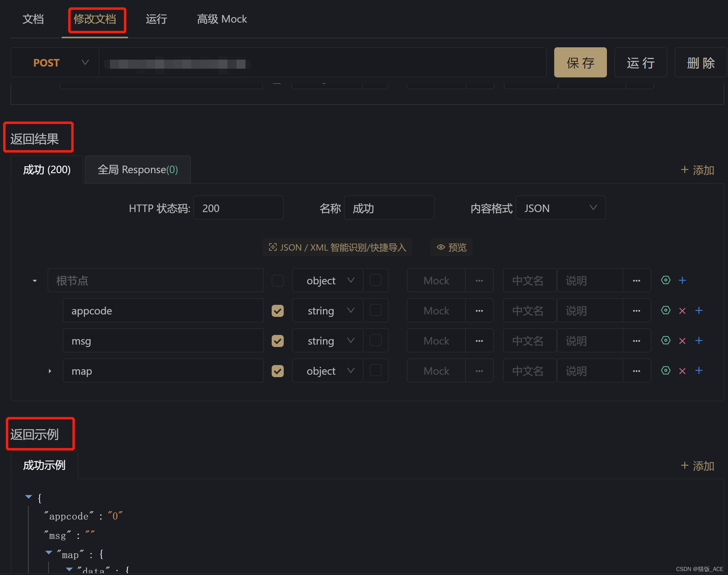Open Mock options dots for msg row

pyautogui.click(x=479, y=341)
